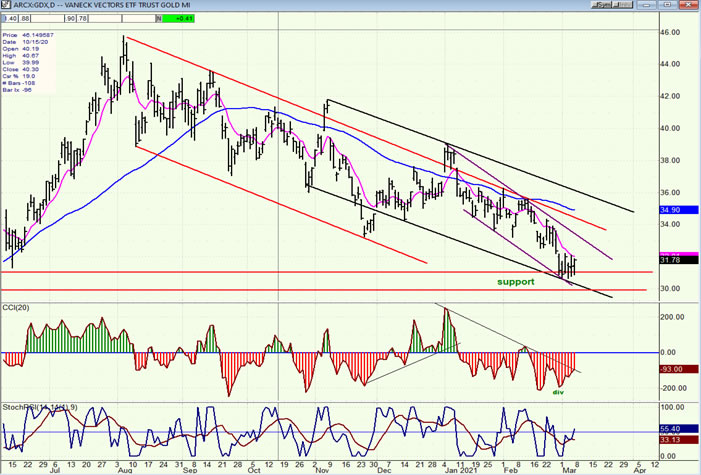Click the blue 34.90 moving average price tag

(674, 210)
